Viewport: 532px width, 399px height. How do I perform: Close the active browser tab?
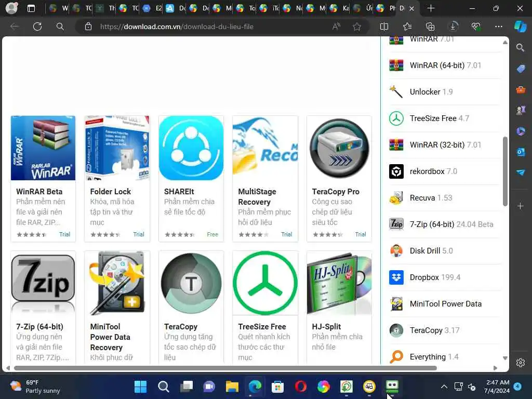(x=411, y=8)
